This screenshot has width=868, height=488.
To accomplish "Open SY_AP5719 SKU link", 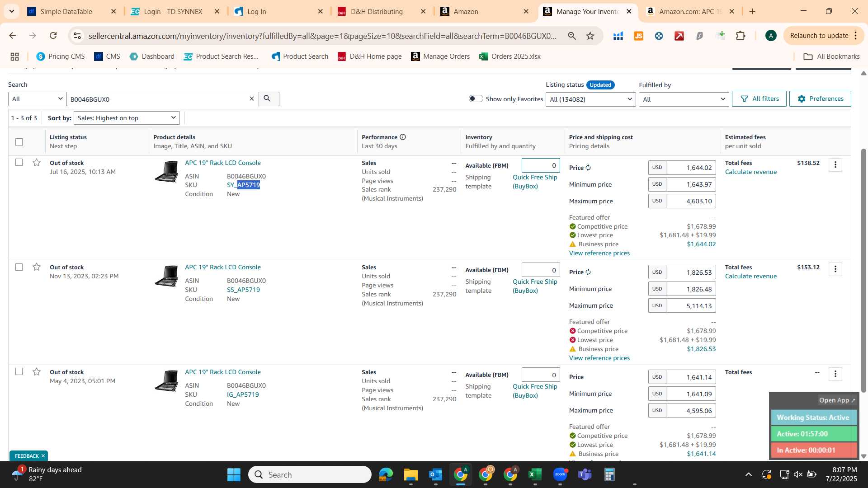I will point(243,185).
